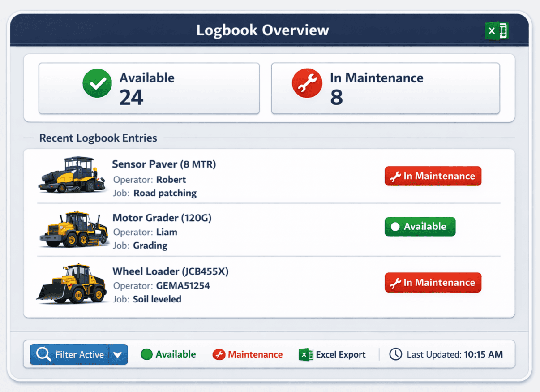Select the Available 24 summary card

click(x=149, y=88)
